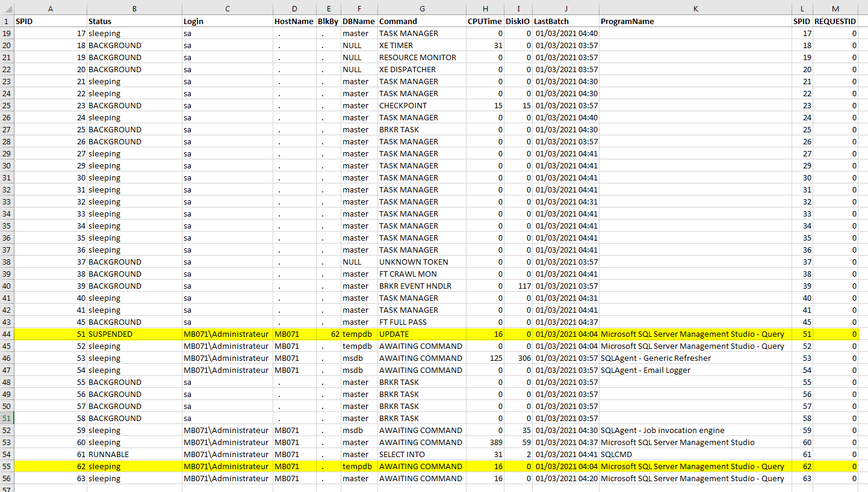Select column H header
Screen dimensions: 868x492
(x=485, y=8)
